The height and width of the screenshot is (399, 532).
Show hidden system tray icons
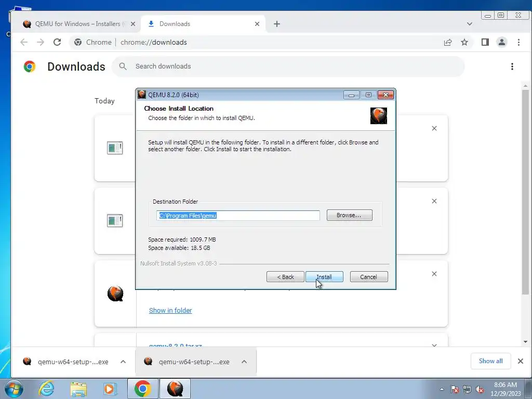pyautogui.click(x=442, y=389)
